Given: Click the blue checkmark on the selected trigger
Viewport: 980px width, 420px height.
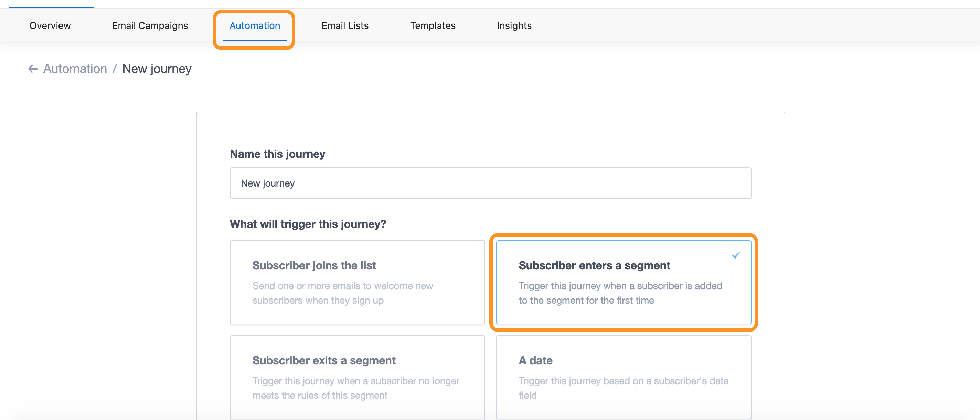Looking at the screenshot, I should (736, 255).
